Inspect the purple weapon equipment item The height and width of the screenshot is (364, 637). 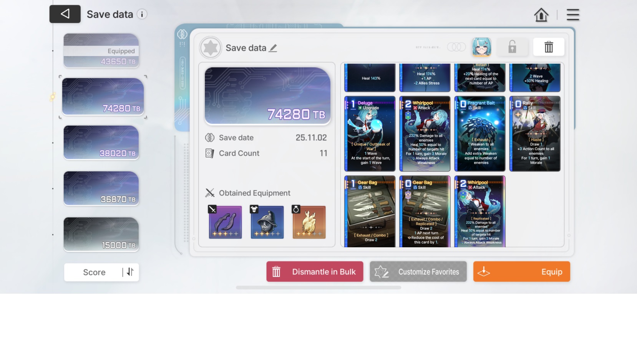coord(225,222)
